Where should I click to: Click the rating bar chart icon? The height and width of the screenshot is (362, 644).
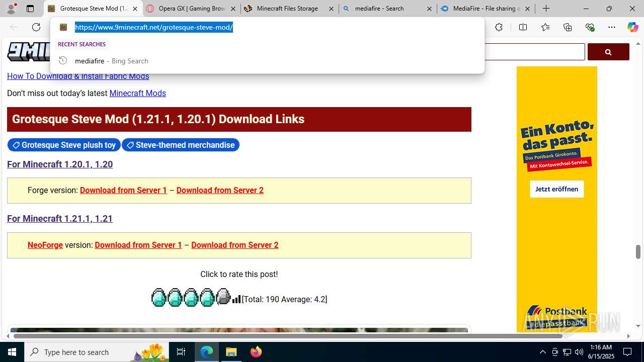pyautogui.click(x=236, y=299)
